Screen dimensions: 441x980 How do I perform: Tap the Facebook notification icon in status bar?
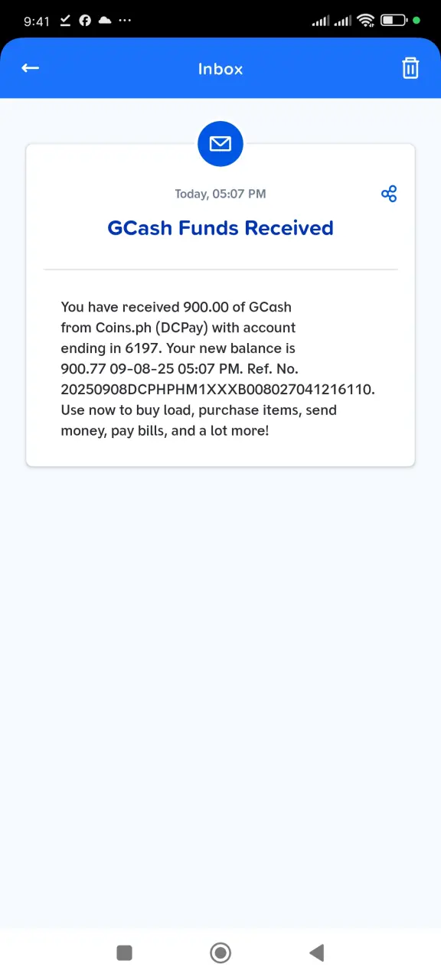85,21
